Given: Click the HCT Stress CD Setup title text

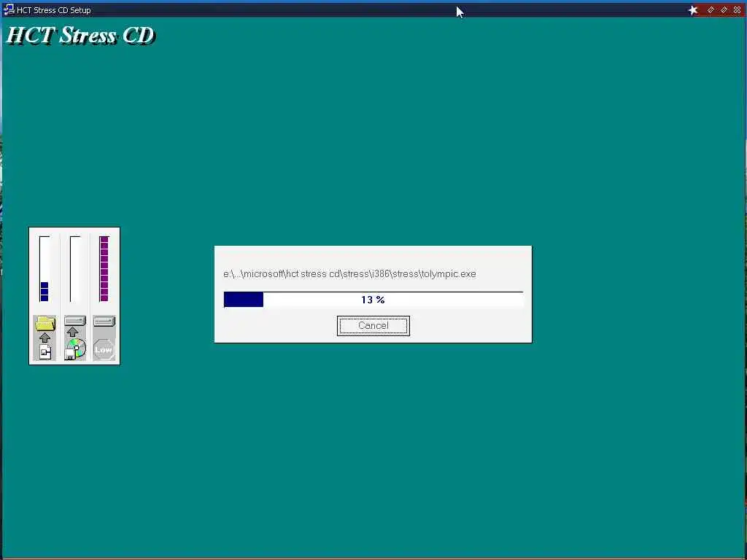Looking at the screenshot, I should coord(53,10).
